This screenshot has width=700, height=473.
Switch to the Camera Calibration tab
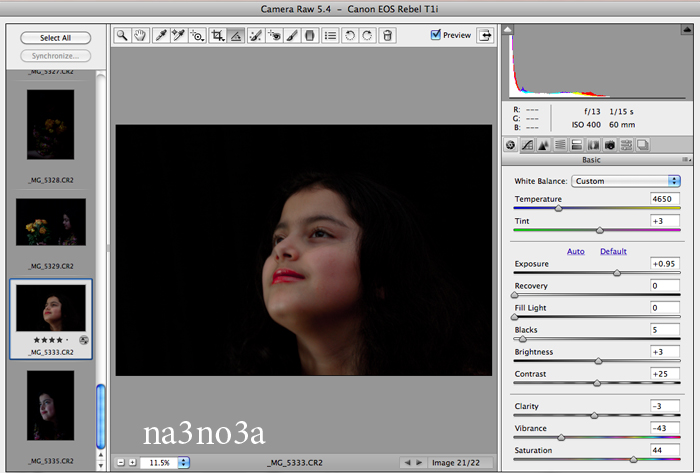point(608,145)
